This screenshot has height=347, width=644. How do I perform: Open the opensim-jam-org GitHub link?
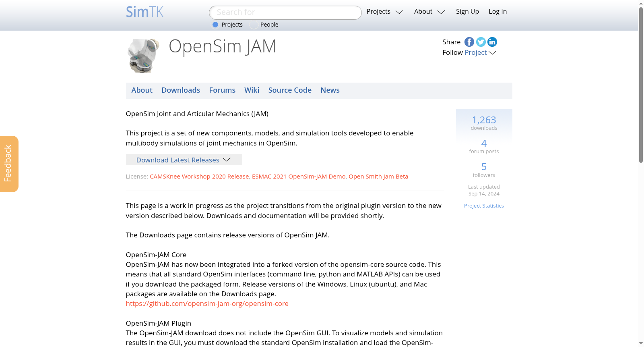[x=207, y=303]
